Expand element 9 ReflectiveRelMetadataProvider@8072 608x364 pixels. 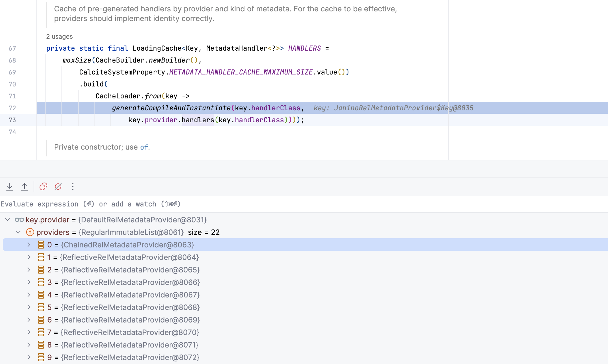[x=29, y=357]
